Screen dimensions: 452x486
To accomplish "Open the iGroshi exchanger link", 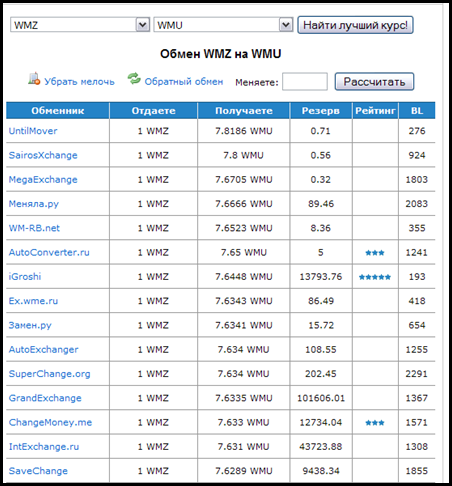I will (25, 277).
